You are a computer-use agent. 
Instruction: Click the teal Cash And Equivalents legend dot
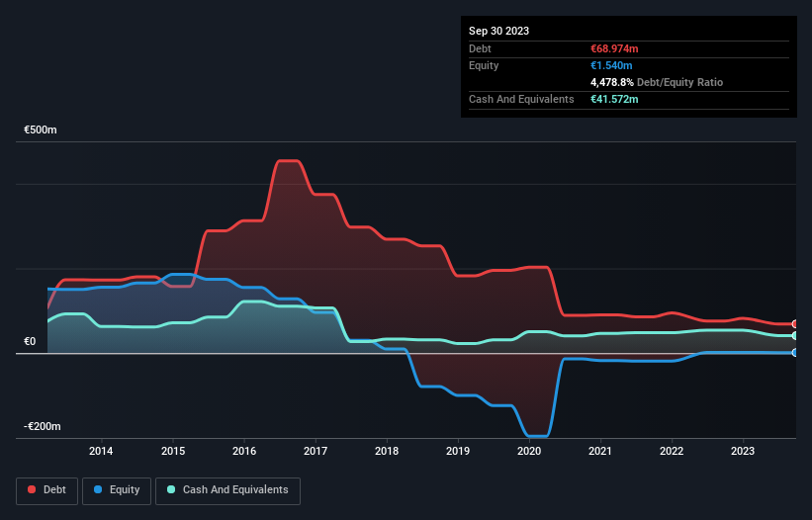tap(171, 489)
